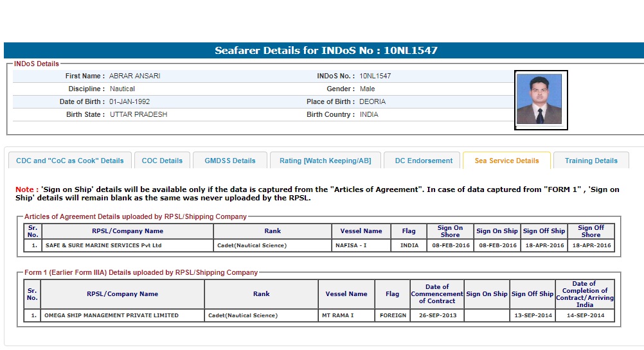
Task: Select the Rating [Watch Keeping/AB] tab
Action: [325, 161]
